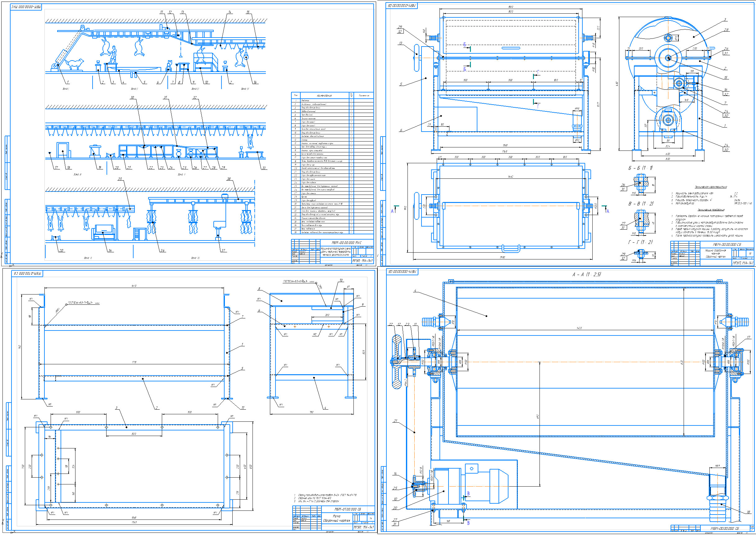
Task: Click dimension 780 under frame side view
Action: pyautogui.click(x=312, y=412)
